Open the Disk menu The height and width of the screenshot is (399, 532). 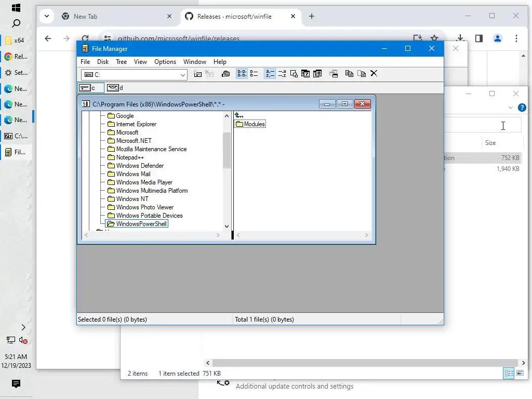point(103,62)
